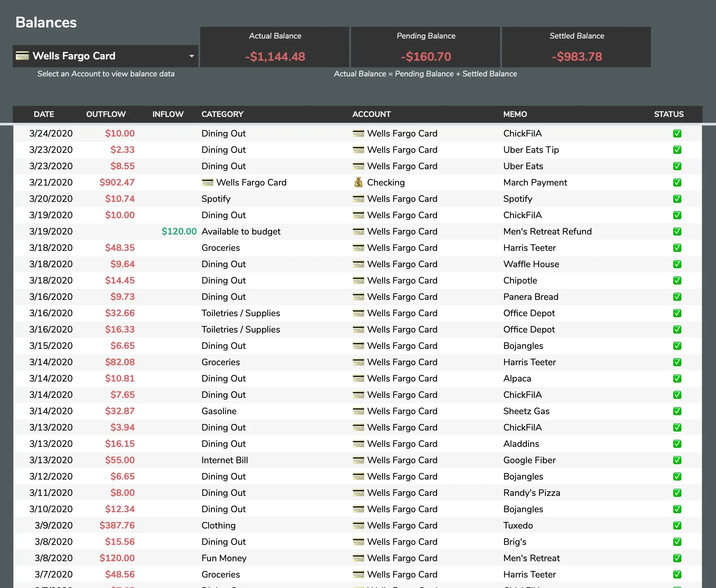716x588 pixels.
Task: Toggle status checkbox for Panera Bread row
Action: pos(677,297)
